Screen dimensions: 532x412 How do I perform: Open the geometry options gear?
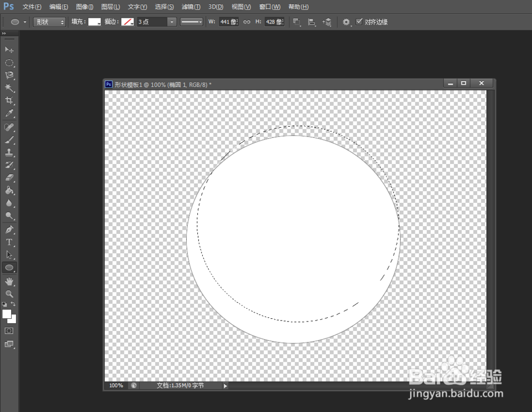346,22
